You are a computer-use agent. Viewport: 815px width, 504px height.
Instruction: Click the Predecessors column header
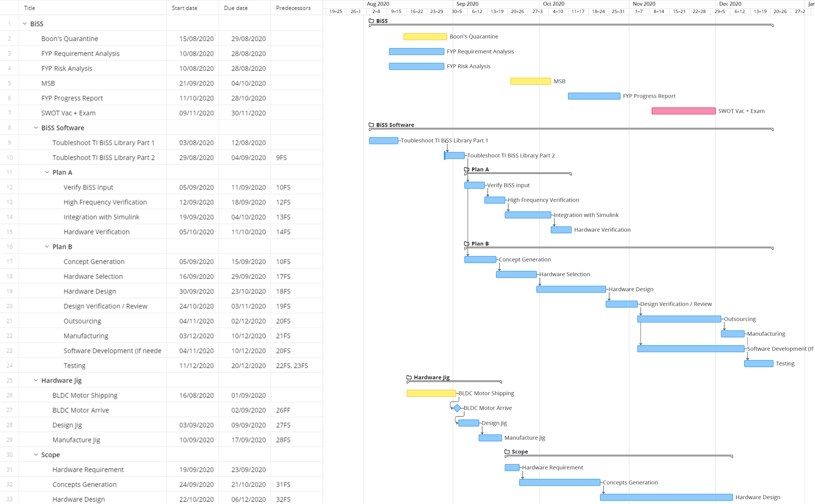pos(293,8)
